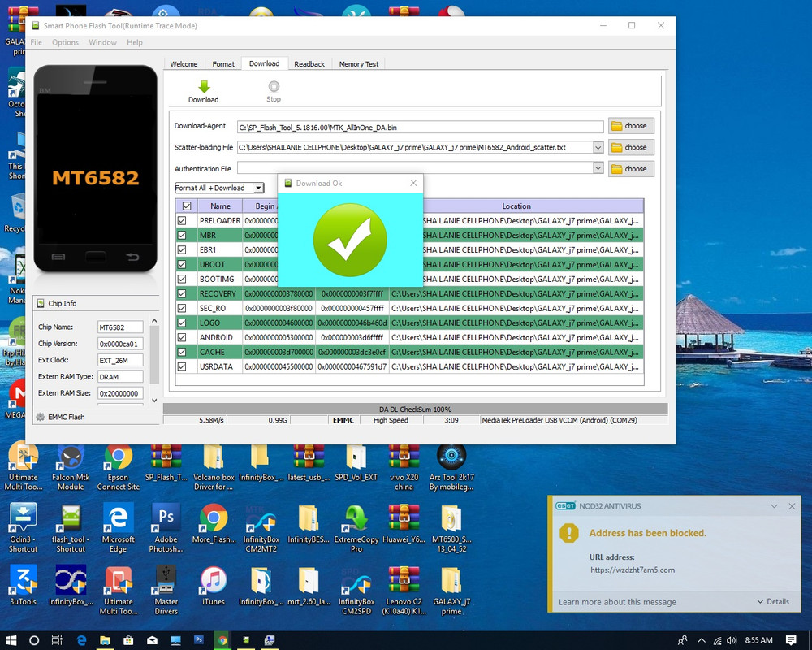Open Adobe Photoshop desktop icon
This screenshot has width=812, height=650.
(166, 528)
